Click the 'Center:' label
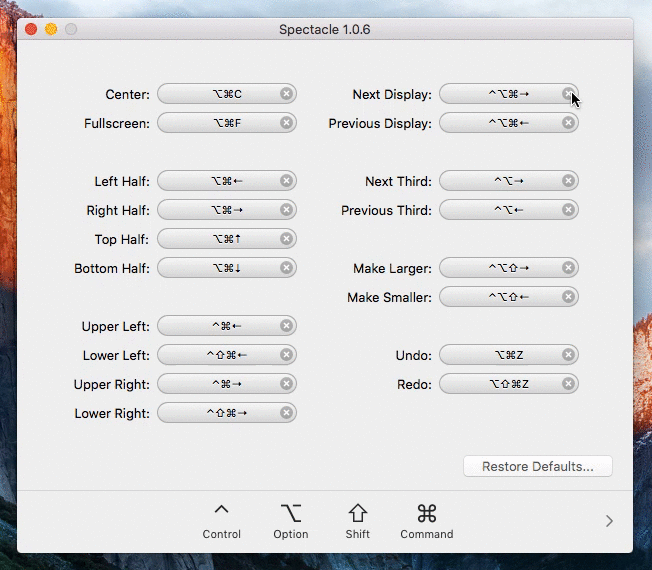The width and height of the screenshot is (652, 570). click(127, 94)
